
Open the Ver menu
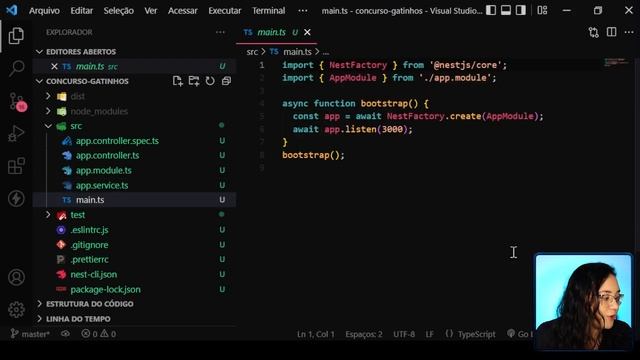tap(151, 11)
